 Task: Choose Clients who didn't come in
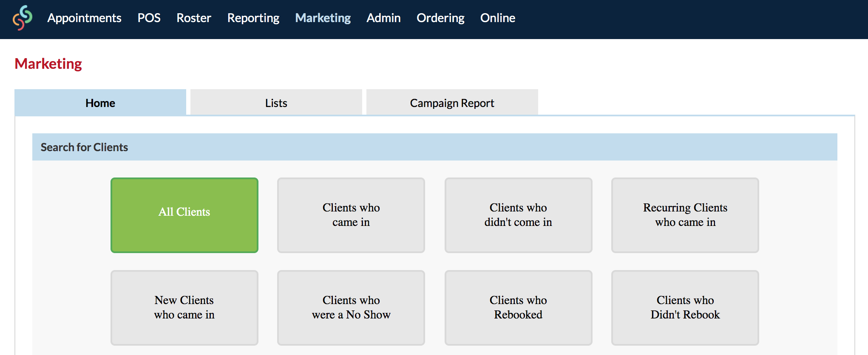coord(519,215)
